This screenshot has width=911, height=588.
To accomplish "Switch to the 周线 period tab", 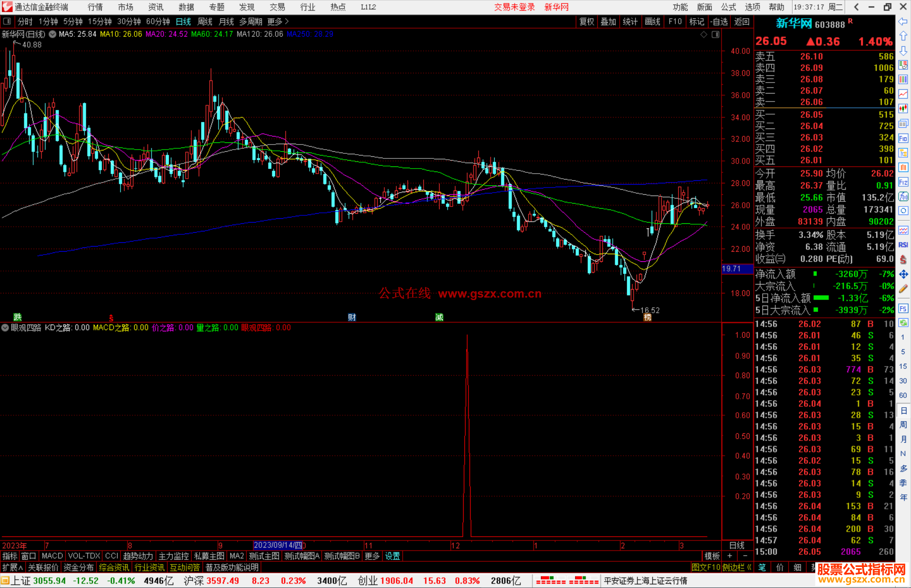I will [205, 21].
